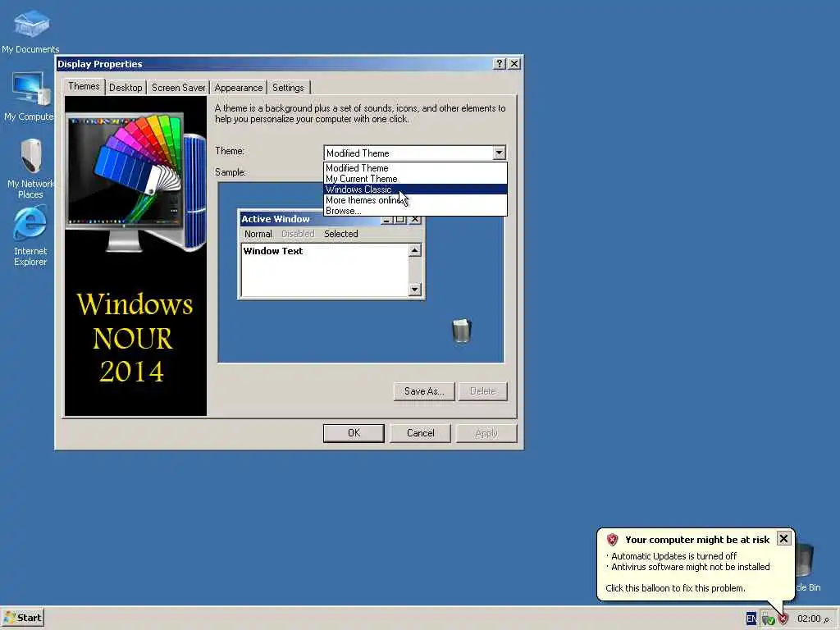Select the Internet Explorer desktop icon
The width and height of the screenshot is (840, 630).
click(x=30, y=236)
